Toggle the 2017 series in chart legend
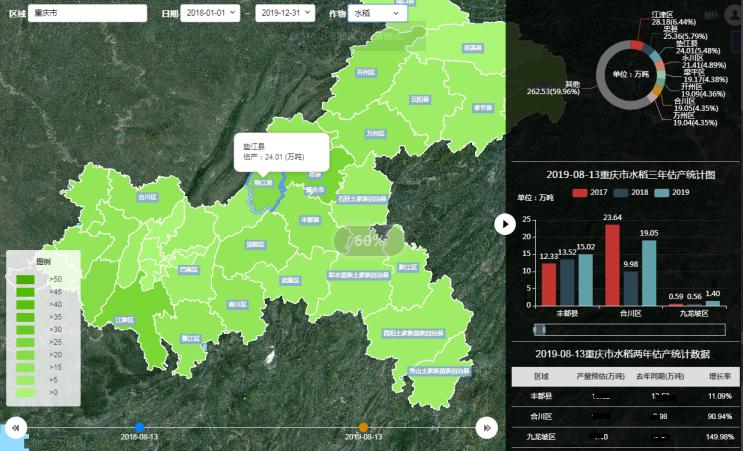The image size is (743, 451). tap(590, 192)
